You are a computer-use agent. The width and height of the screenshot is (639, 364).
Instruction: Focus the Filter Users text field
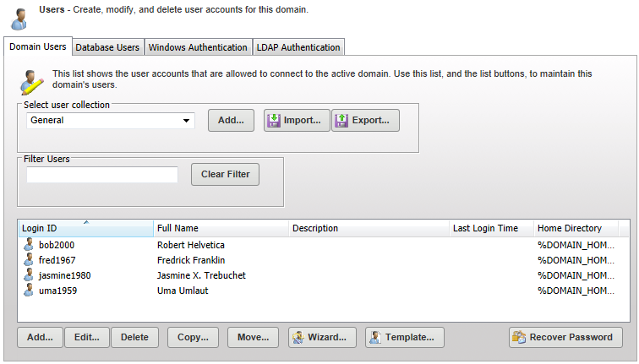coord(102,175)
